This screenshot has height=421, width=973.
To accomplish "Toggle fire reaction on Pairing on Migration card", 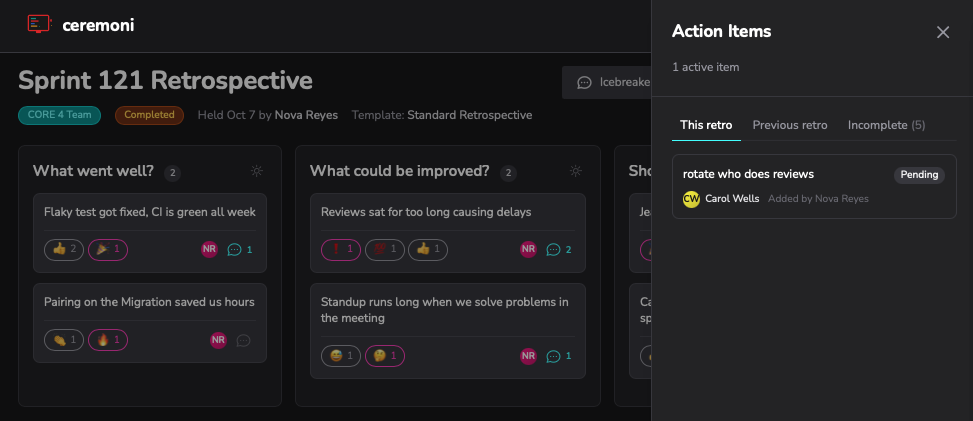I will 108,340.
